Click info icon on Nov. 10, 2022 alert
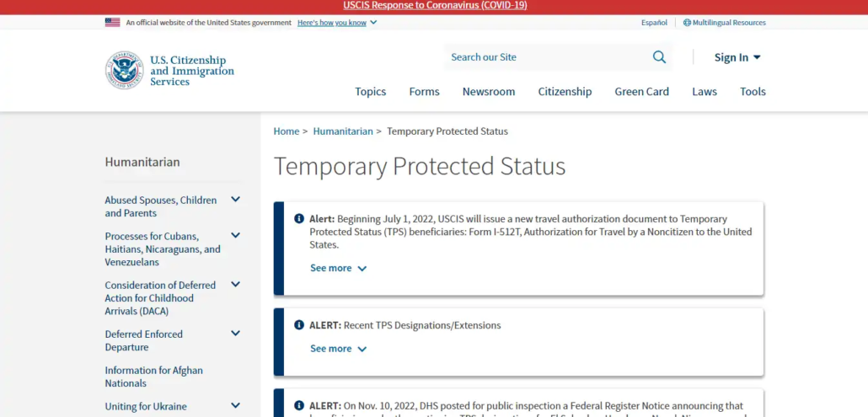The width and height of the screenshot is (868, 417). pos(299,405)
